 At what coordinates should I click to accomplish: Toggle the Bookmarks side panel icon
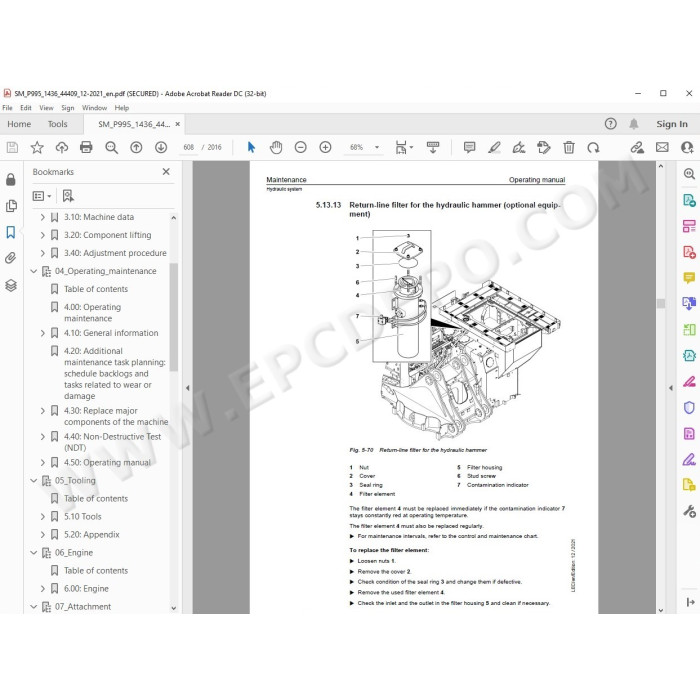coord(11,232)
